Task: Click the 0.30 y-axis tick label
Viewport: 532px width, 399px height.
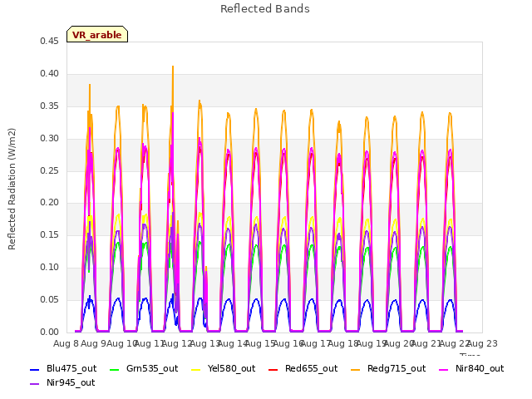Action: pyautogui.click(x=49, y=138)
